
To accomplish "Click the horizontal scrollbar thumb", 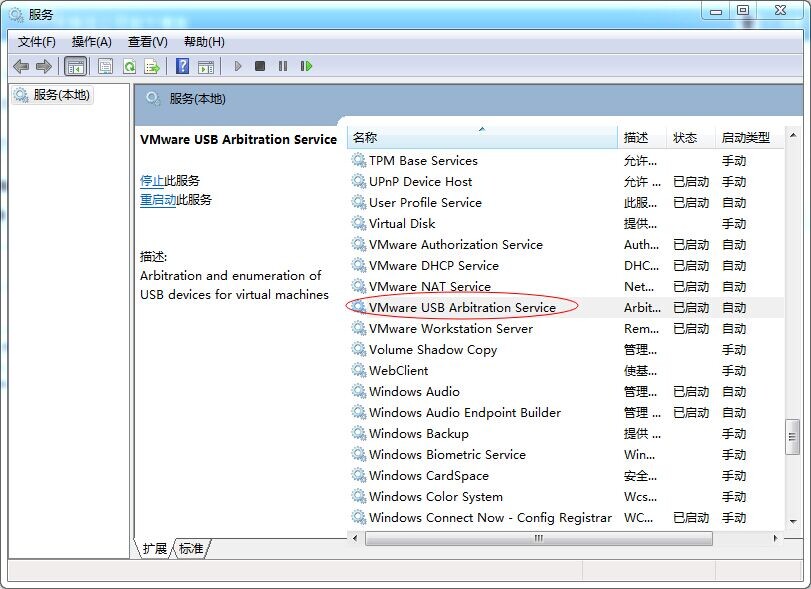I will tap(539, 538).
